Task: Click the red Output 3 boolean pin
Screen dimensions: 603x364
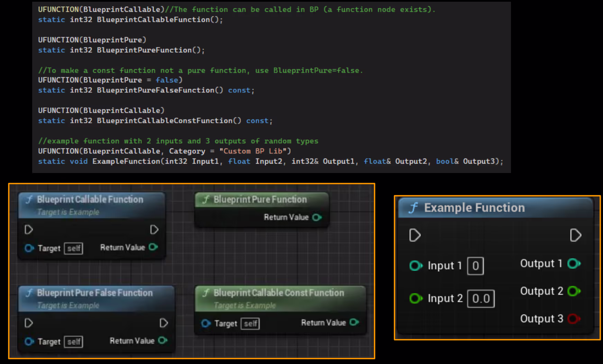Action: coord(574,319)
